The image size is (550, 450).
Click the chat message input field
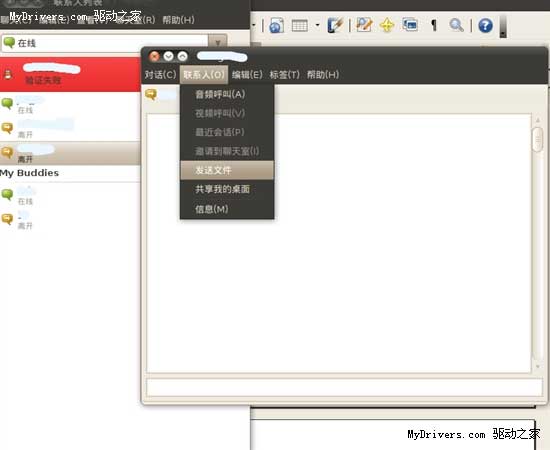344,387
